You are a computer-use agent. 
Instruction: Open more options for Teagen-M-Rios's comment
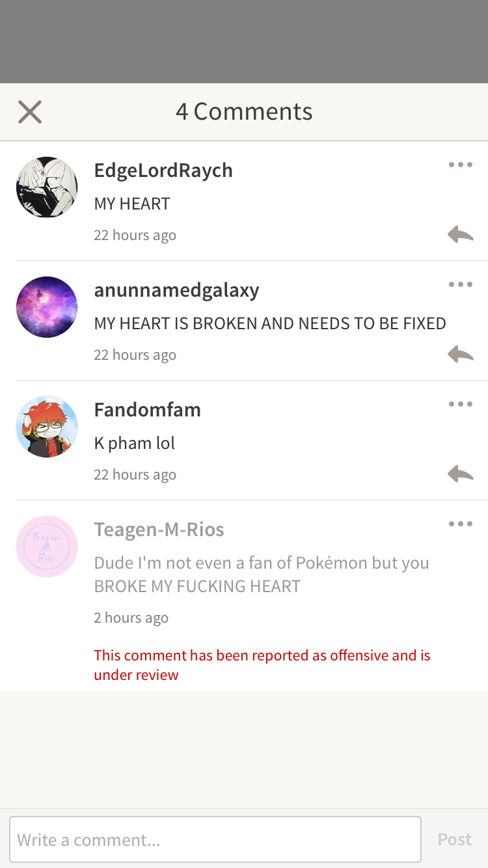[x=461, y=524]
